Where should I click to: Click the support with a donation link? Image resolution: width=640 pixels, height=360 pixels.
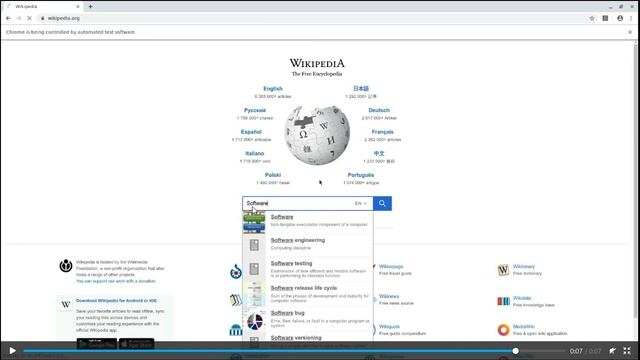pyautogui.click(x=116, y=281)
